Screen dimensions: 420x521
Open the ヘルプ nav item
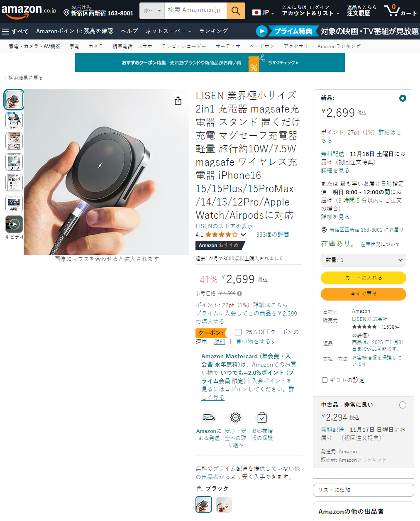coord(129,31)
